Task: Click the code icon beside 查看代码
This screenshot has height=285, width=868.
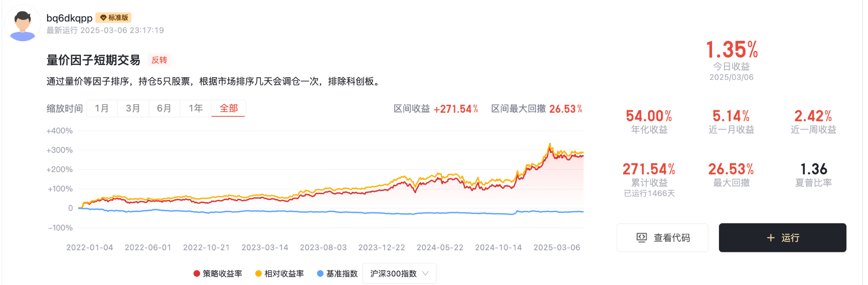Action: point(642,237)
